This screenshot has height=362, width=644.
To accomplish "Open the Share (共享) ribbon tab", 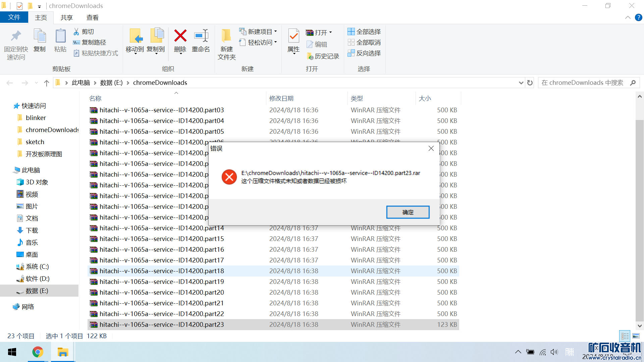I will point(66,17).
